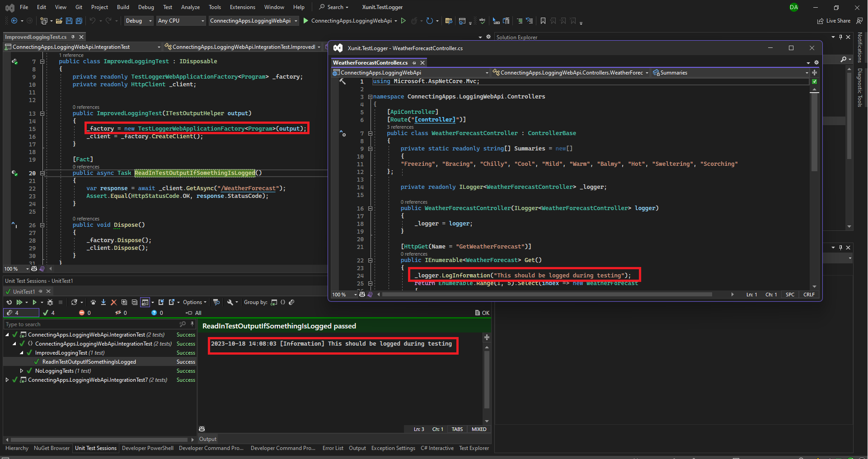The height and width of the screenshot is (459, 868).
Task: Collapse ImprovedLoggingTest tree node
Action: coord(21,353)
